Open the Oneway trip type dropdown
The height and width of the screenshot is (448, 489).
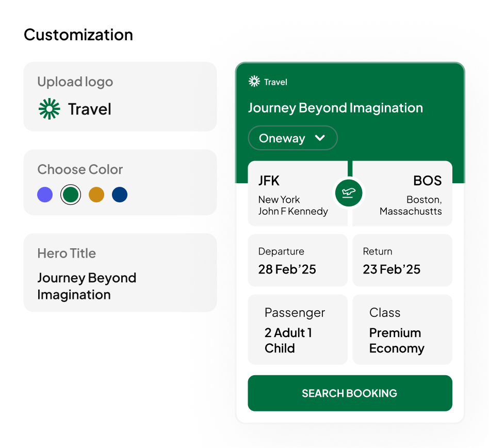pyautogui.click(x=292, y=138)
